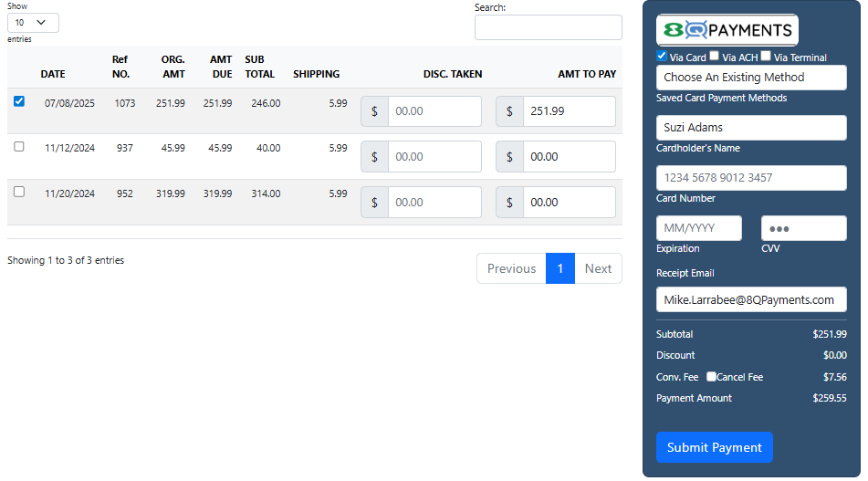This screenshot has width=868, height=481.
Task: Click into the table Search box
Action: 548,27
